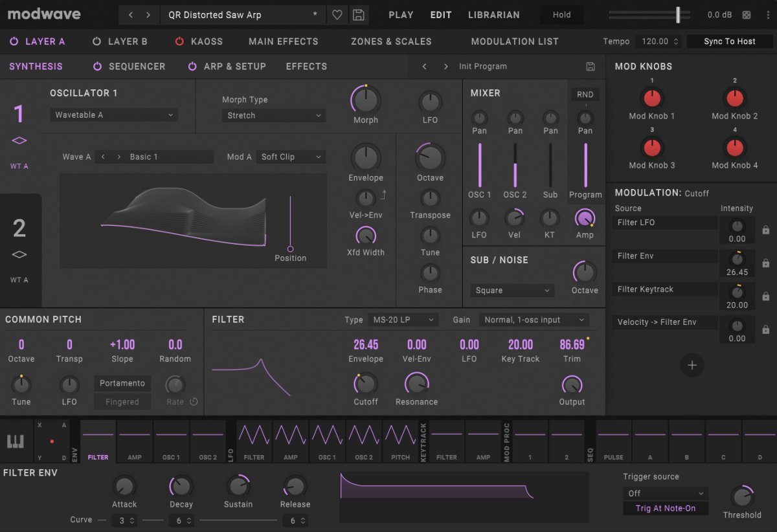The height and width of the screenshot is (532, 777).
Task: Favorite the preset with the heart icon
Action: (x=337, y=15)
